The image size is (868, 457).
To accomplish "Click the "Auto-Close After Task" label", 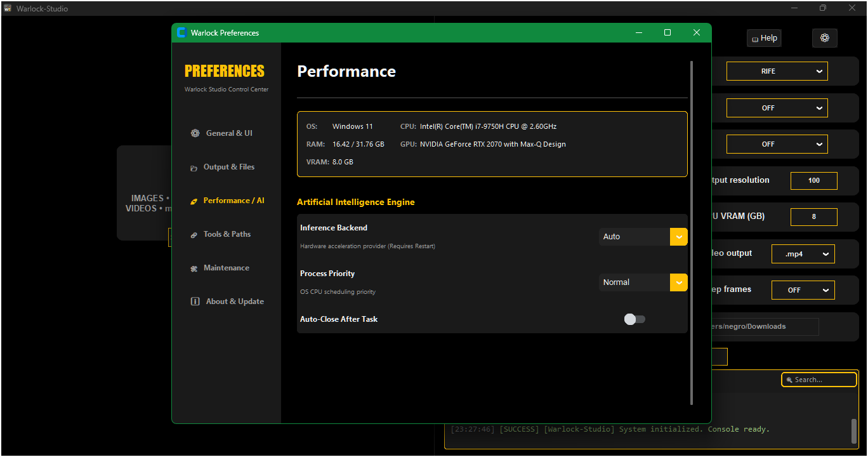I will (339, 319).
